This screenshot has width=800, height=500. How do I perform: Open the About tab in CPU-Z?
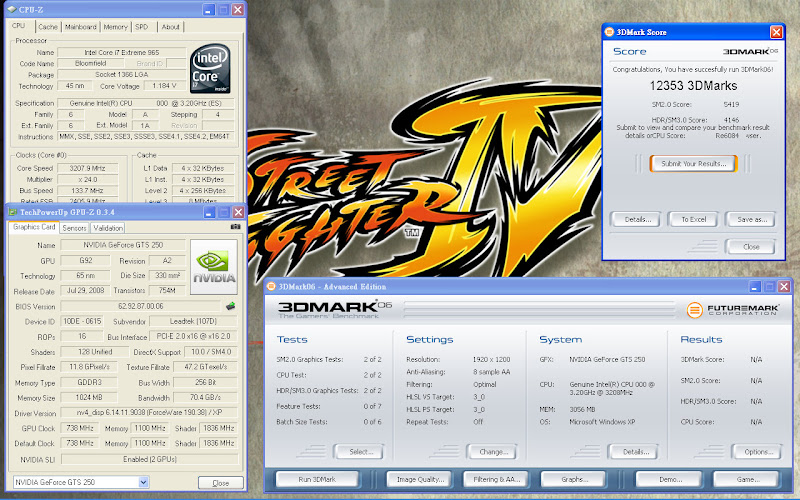coord(170,27)
